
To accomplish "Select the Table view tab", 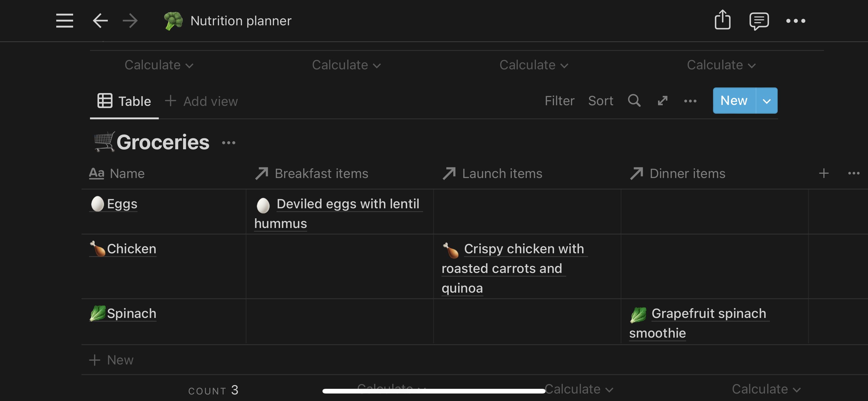I will pyautogui.click(x=124, y=101).
